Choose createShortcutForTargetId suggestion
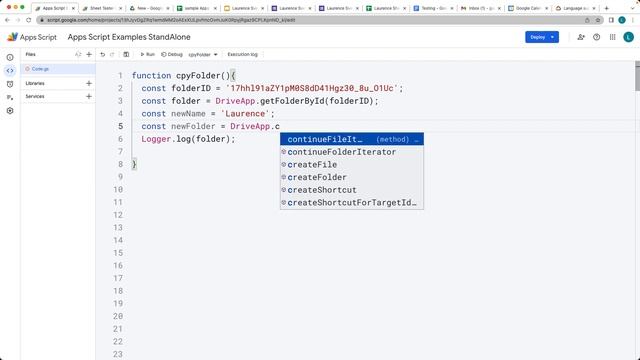 click(x=352, y=202)
